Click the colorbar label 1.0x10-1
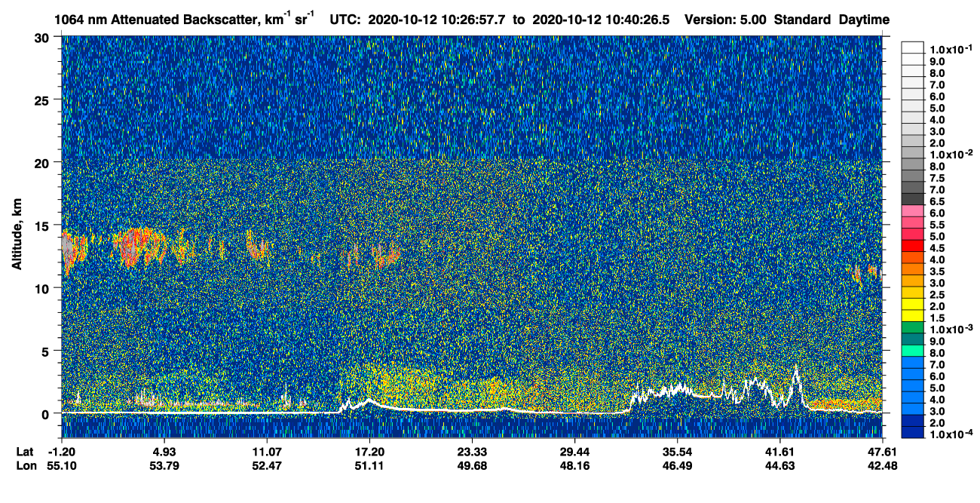The image size is (980, 503). (x=951, y=48)
